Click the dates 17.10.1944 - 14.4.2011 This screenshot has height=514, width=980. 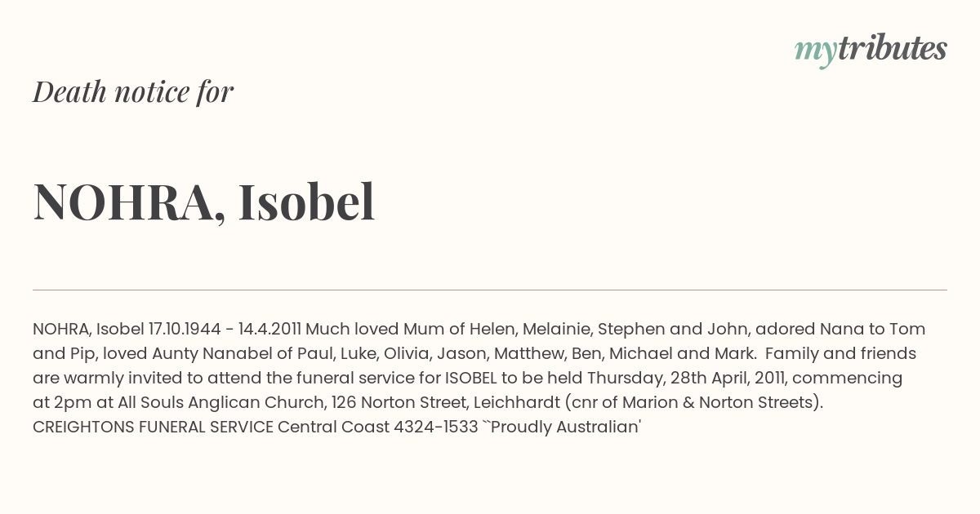[225, 329]
